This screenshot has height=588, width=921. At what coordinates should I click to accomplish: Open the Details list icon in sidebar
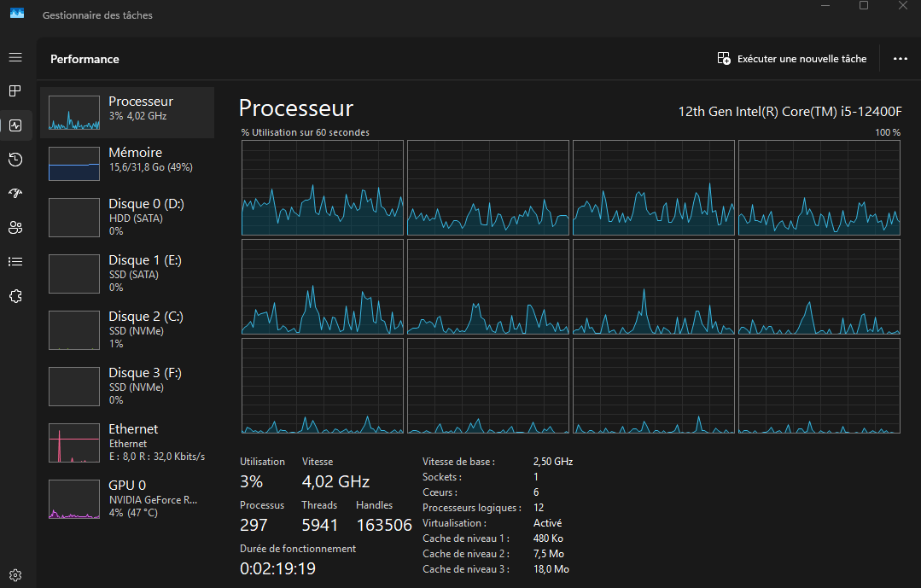point(15,261)
